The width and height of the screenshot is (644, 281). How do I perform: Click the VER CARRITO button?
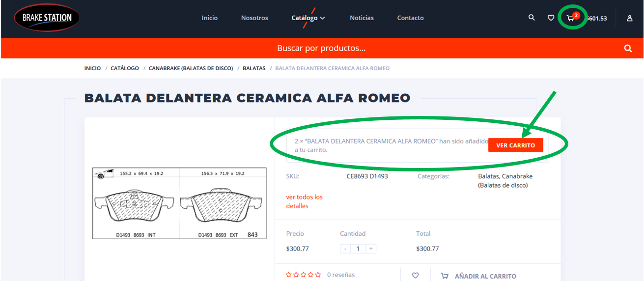coord(515,145)
